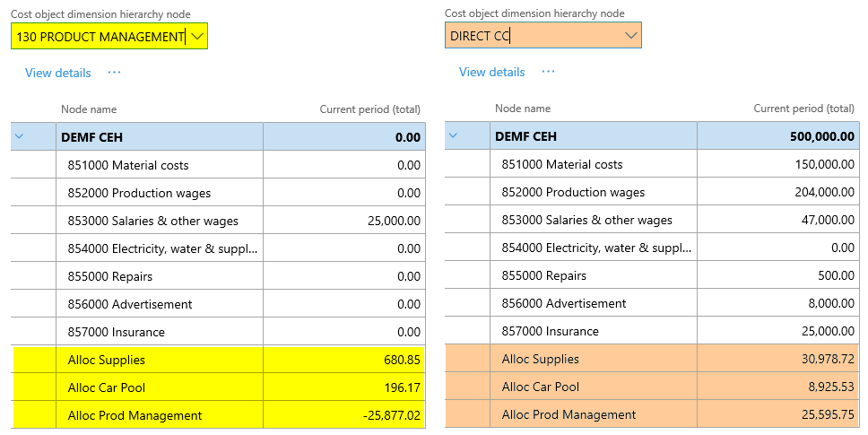868x435 pixels.
Task: Collapse the right DEMF CEH node
Action: point(453,136)
